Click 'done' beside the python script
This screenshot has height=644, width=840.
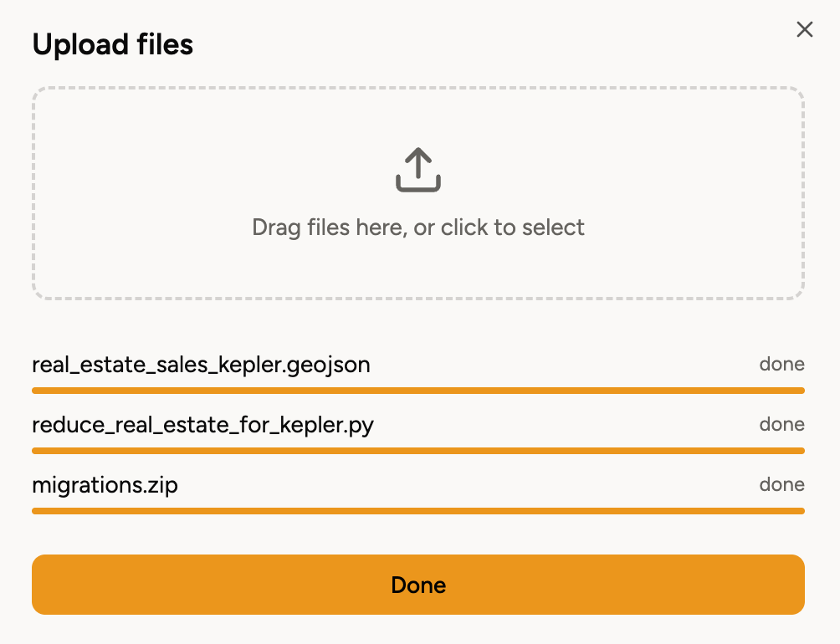(781, 424)
